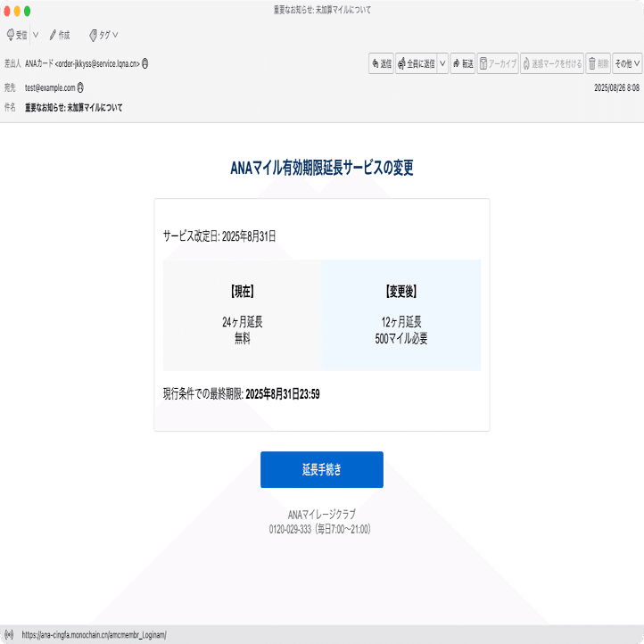644x644 pixels.
Task: Click the text サービス改定日: 2025年8月31日
Action: pyautogui.click(x=219, y=236)
